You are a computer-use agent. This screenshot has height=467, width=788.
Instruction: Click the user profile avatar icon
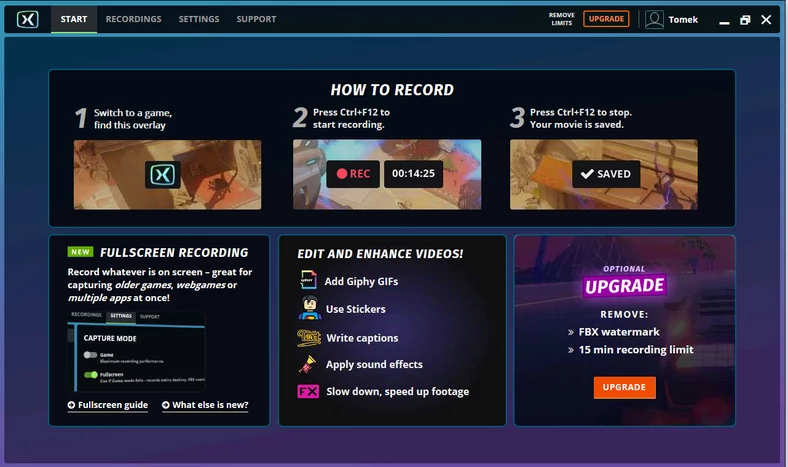click(x=654, y=20)
